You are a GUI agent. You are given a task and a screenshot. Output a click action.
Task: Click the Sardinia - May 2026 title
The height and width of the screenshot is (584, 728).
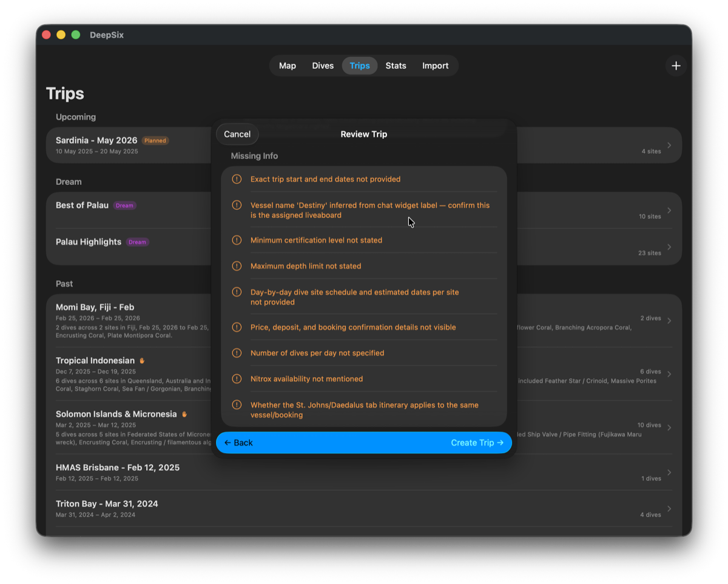click(96, 140)
